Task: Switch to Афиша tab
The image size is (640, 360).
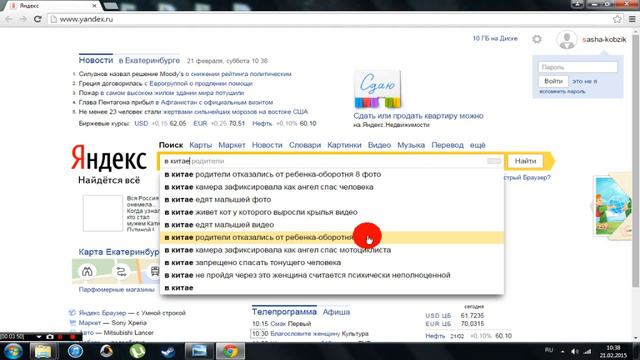Action: 336,312
